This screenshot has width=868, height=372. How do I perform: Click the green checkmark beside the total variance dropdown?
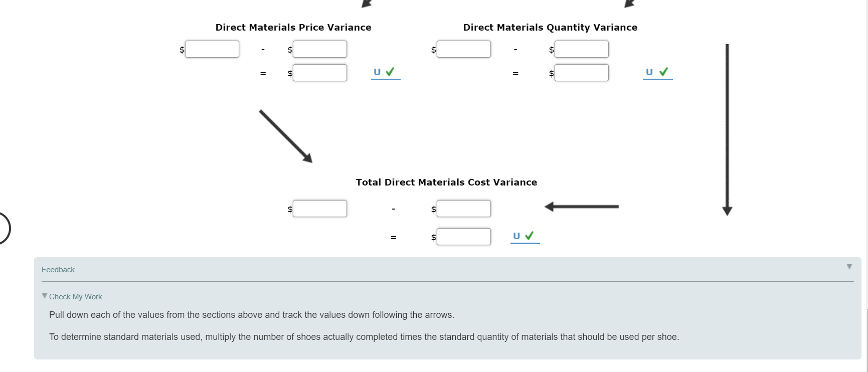coord(530,235)
